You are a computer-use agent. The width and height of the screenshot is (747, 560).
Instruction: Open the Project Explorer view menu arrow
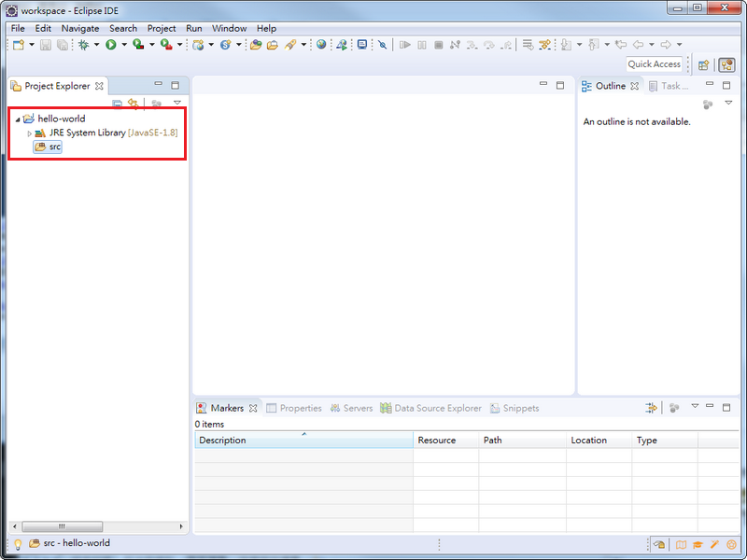click(177, 104)
